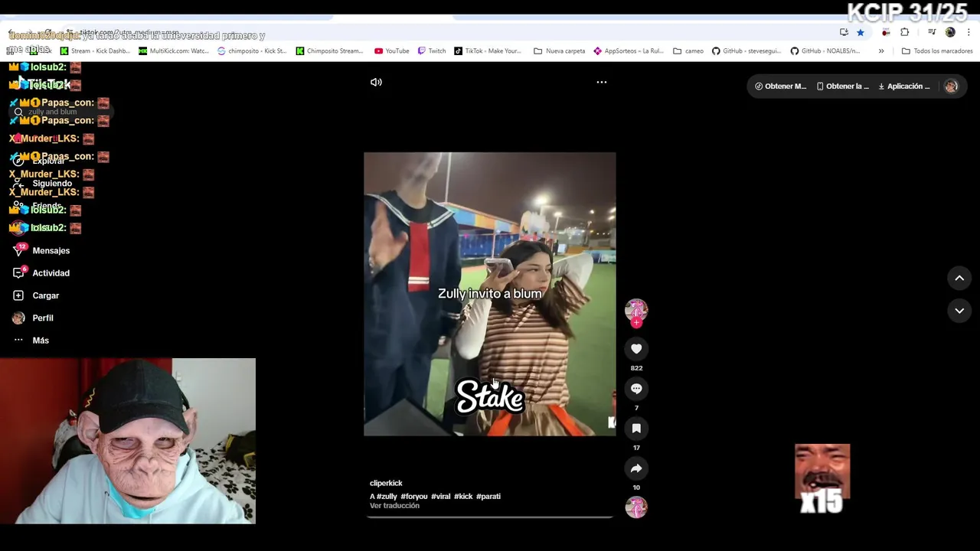Open the Nueva carpeta bookmarks folder

[560, 51]
